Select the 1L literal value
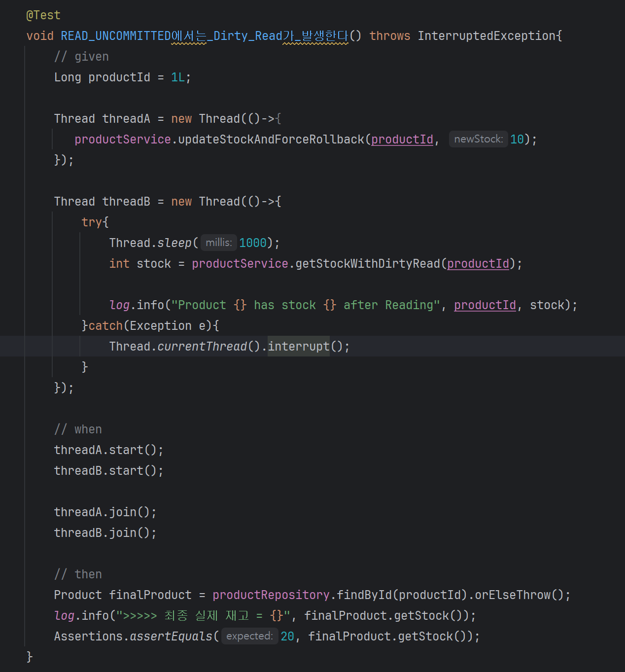 (178, 77)
